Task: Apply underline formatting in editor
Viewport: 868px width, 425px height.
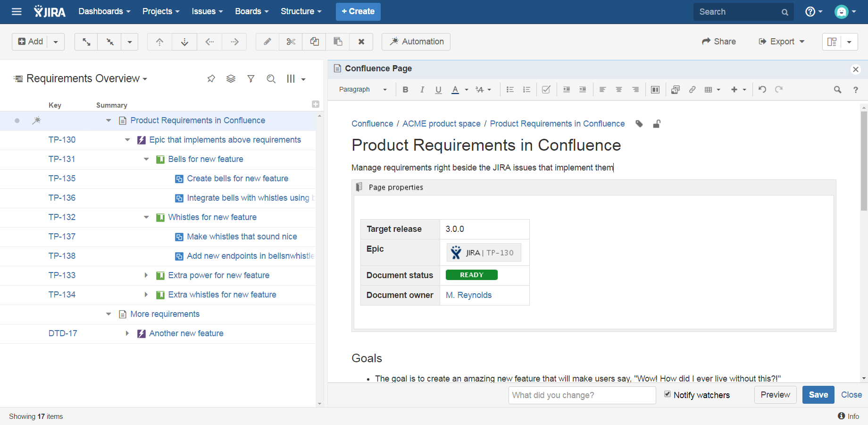Action: [438, 90]
